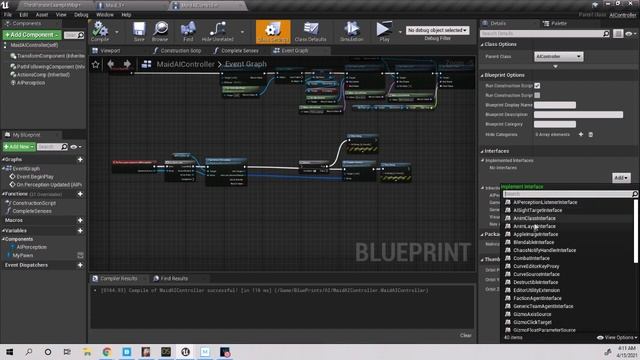Toggle Hide Unrelated nodes icon
The width and height of the screenshot is (640, 360).
[x=218, y=31]
